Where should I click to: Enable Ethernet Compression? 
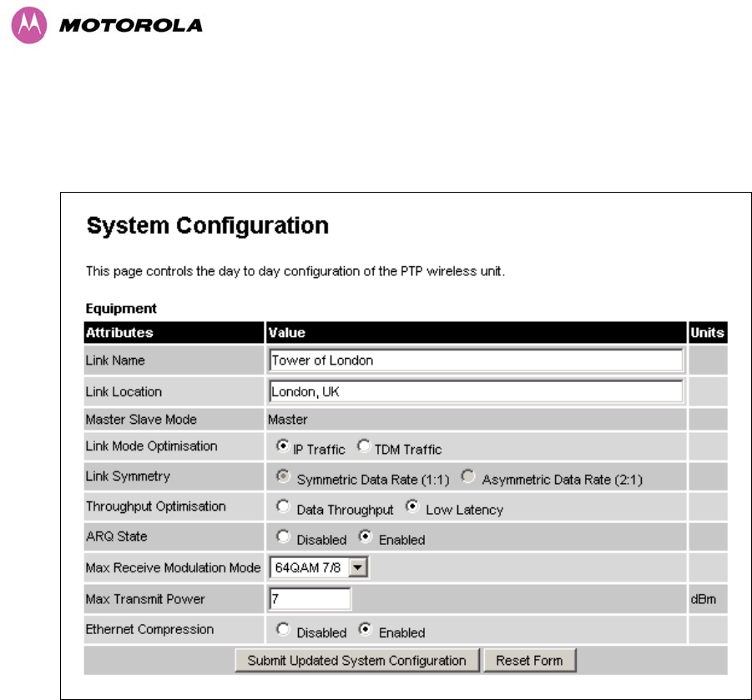[x=365, y=630]
